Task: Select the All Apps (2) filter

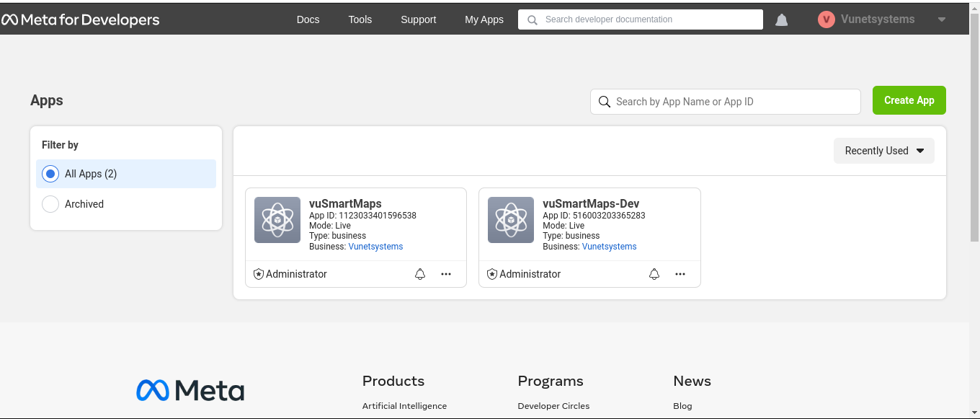Action: coord(50,174)
